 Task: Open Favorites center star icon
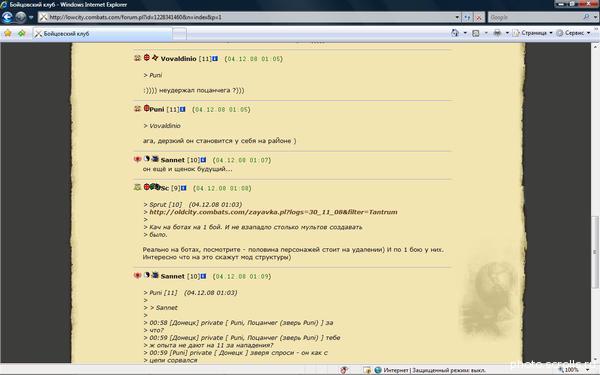click(8, 33)
